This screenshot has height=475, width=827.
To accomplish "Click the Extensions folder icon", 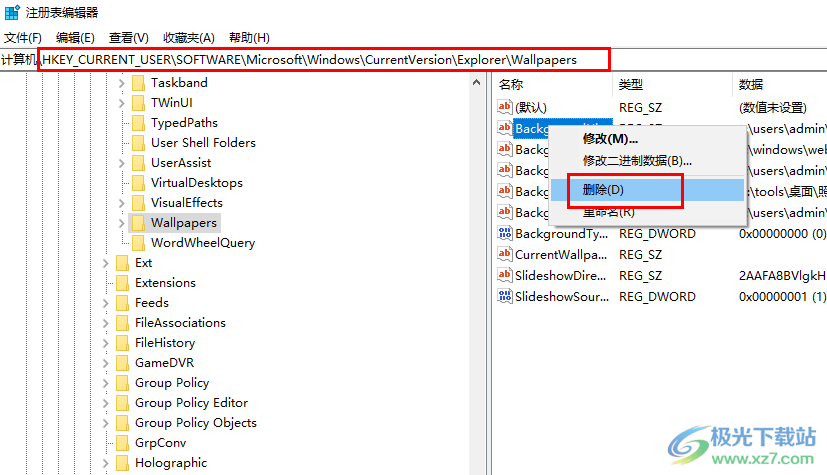I will pos(122,283).
